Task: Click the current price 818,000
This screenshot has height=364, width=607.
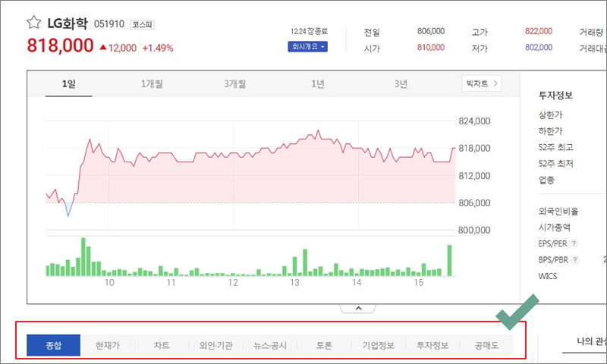Action: (61, 45)
